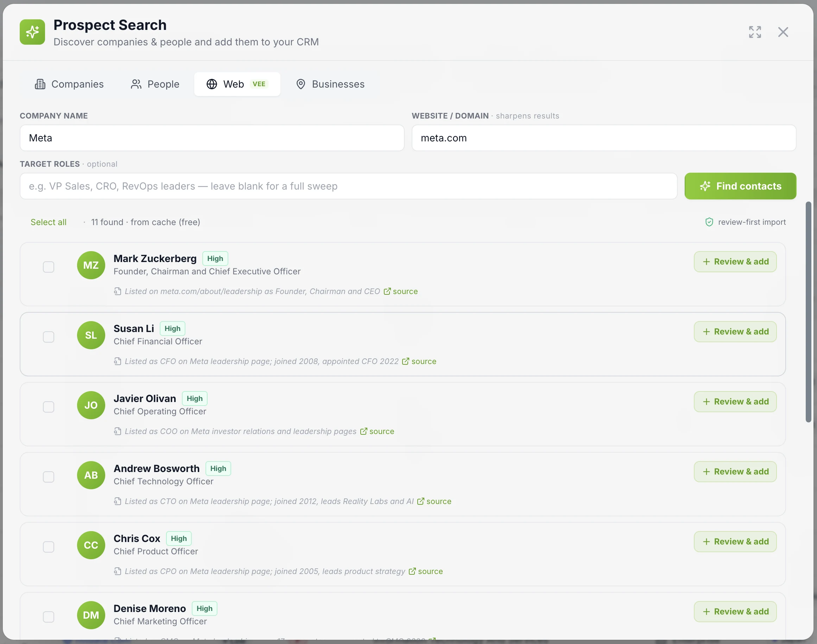Screen dimensions: 817x644
Task: Switch to the People tab
Action: coord(155,84)
